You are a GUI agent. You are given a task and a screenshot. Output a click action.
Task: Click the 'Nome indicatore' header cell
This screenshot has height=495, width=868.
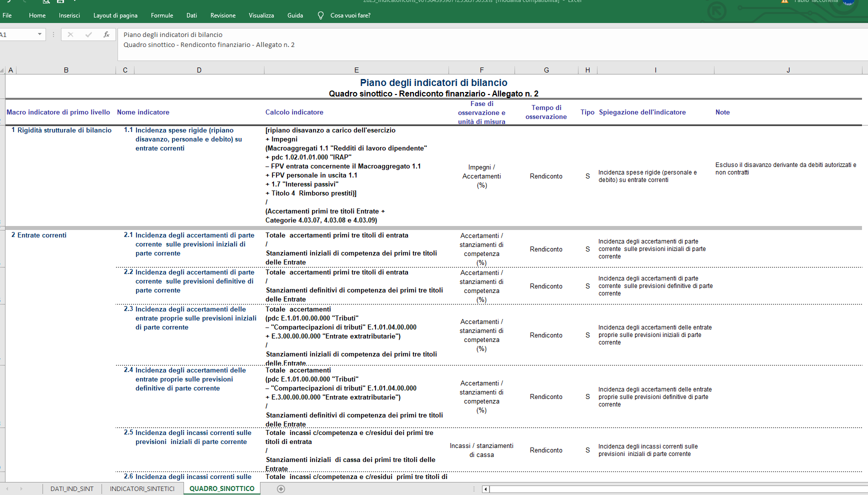[143, 112]
